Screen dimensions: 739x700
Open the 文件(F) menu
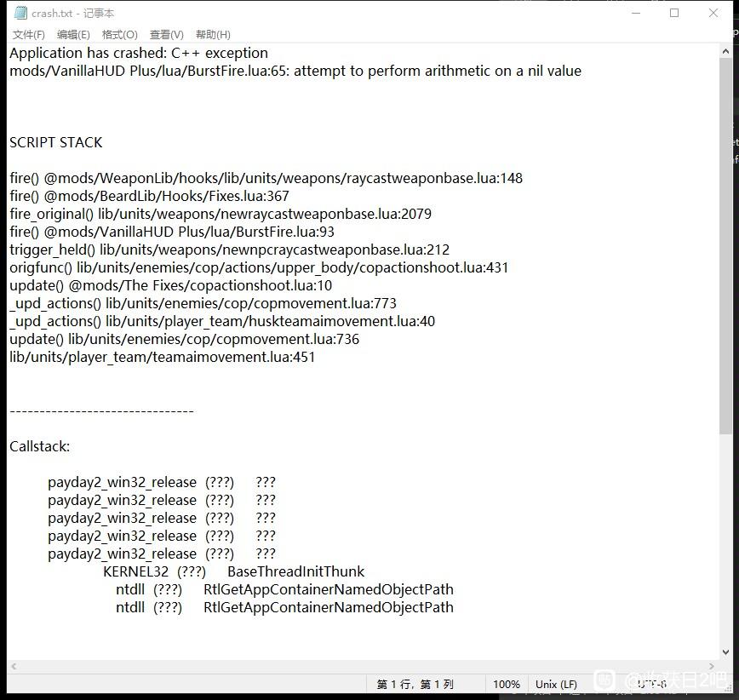click(29, 34)
